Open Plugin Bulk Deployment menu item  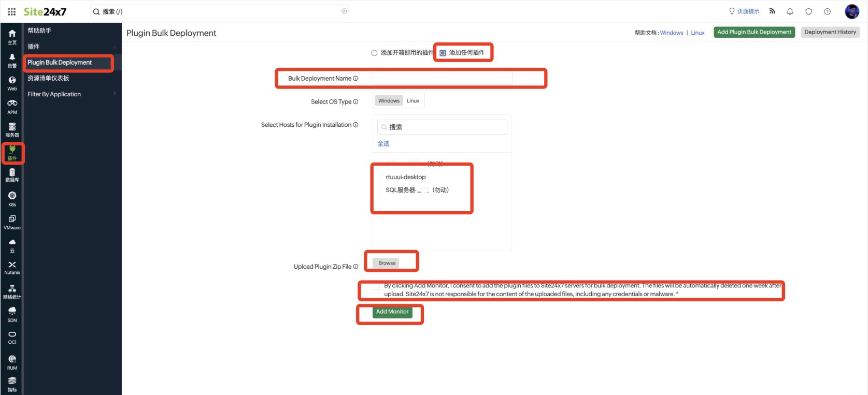coord(60,63)
